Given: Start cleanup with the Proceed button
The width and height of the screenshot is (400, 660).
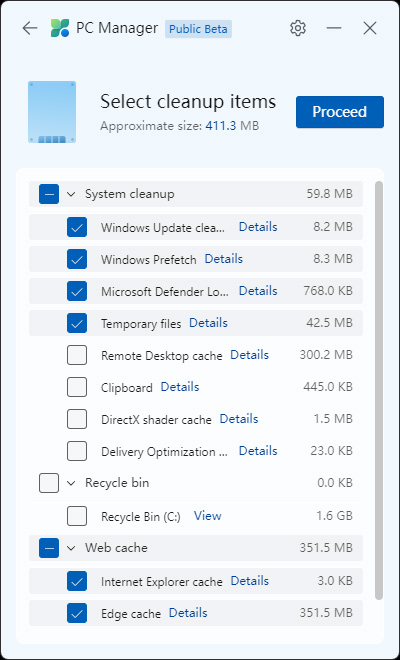Looking at the screenshot, I should click(340, 112).
